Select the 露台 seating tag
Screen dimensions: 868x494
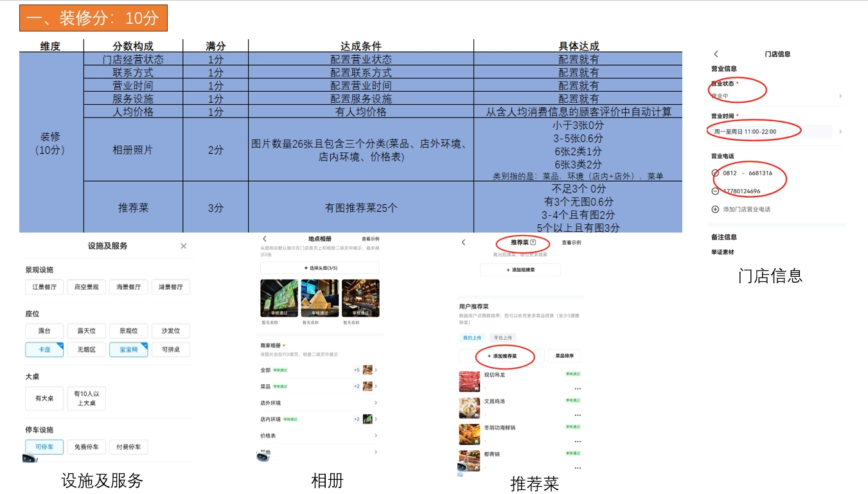[44, 331]
